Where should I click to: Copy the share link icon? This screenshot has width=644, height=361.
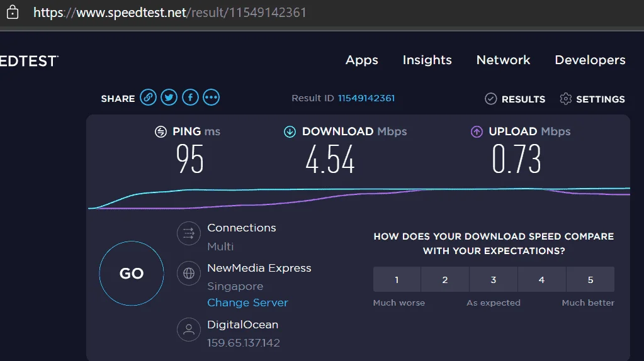(149, 97)
